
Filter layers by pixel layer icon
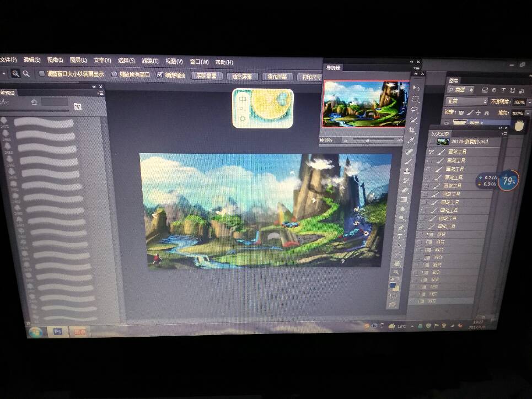[x=485, y=90]
